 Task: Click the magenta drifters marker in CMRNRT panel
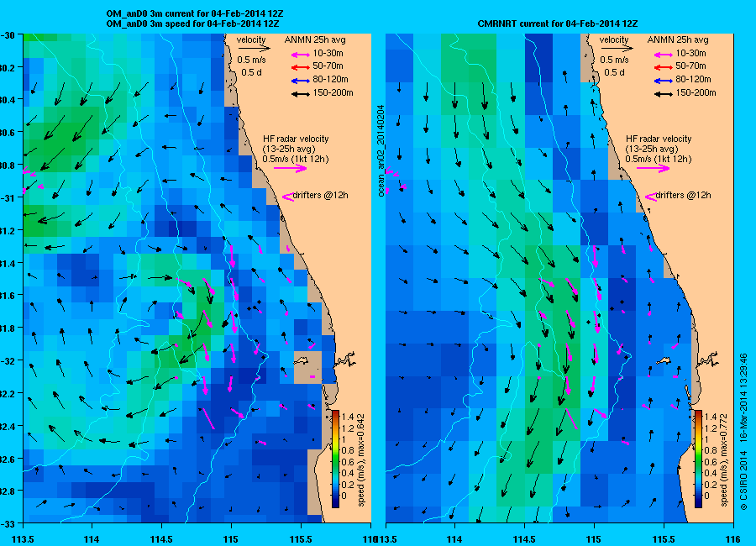(651, 197)
